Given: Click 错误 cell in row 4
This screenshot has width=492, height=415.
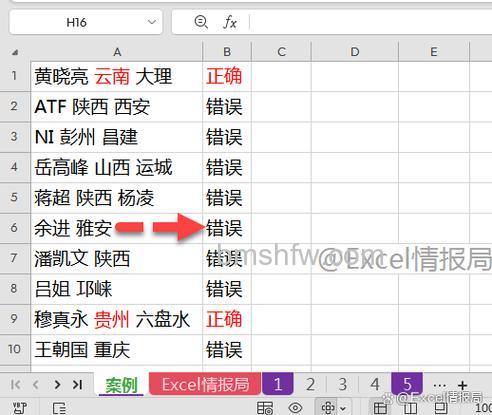Looking at the screenshot, I should (x=227, y=167).
